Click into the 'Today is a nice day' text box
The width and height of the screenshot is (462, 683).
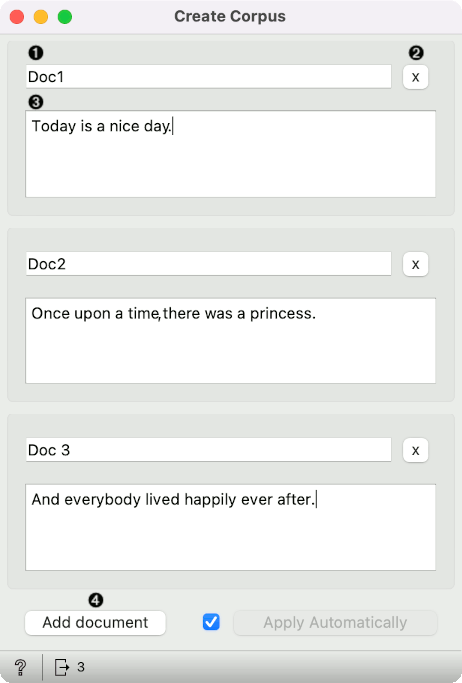[230, 154]
